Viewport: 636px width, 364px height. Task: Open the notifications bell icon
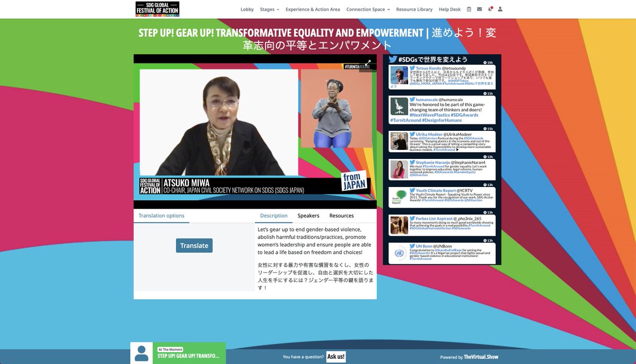(x=490, y=10)
